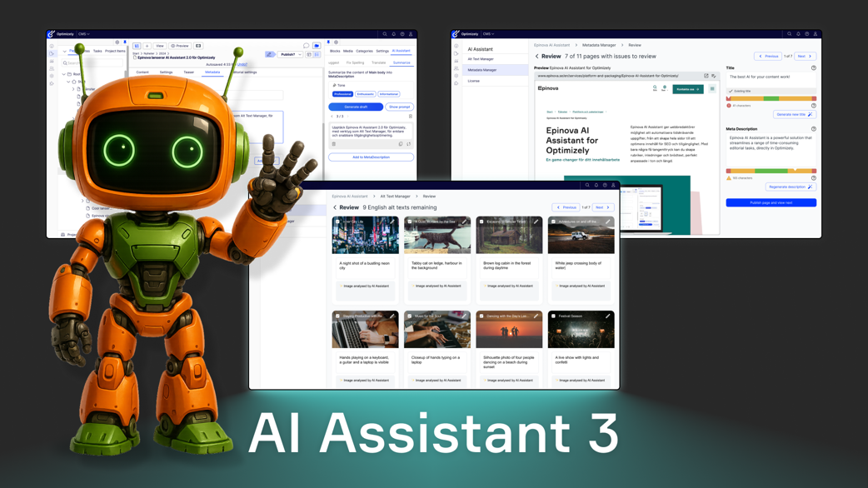
Task: Click settings gear atop the AI Assistant pane
Action: [x=336, y=42]
